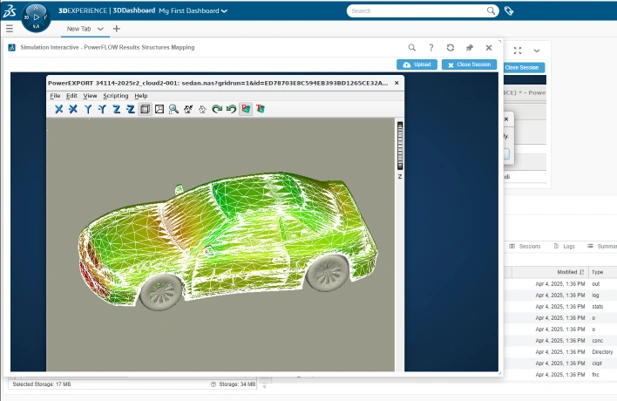Open the View menu in PowerEXPORT
The width and height of the screenshot is (617, 401).
click(90, 96)
